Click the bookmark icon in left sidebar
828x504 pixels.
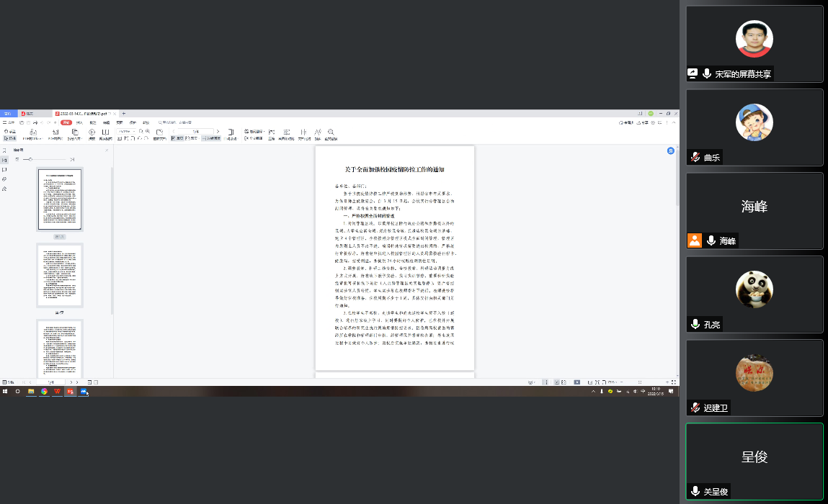tap(4, 150)
